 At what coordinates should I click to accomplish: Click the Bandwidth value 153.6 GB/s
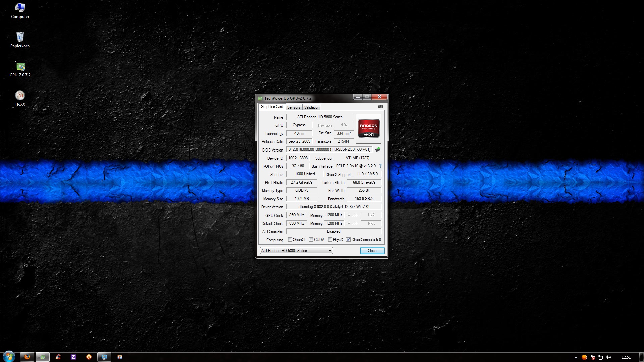click(364, 199)
